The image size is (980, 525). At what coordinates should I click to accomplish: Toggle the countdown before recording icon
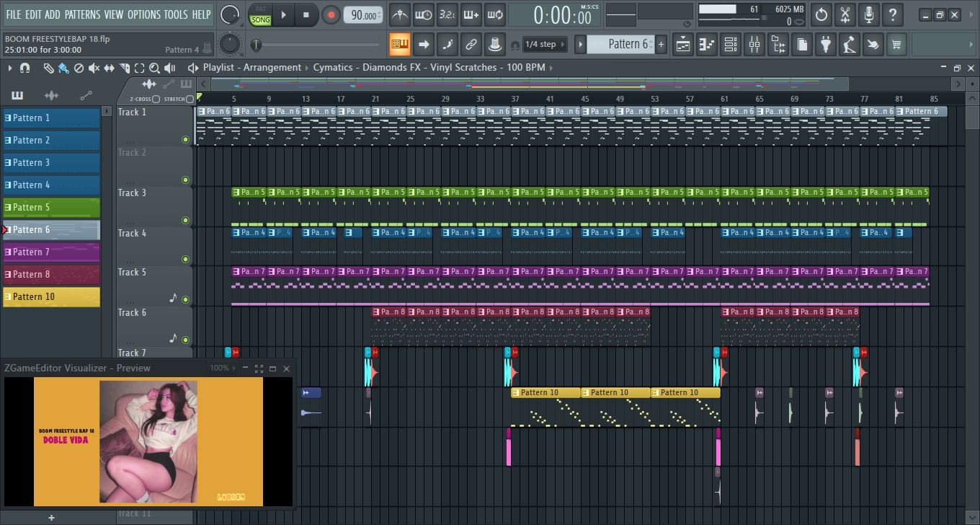tap(447, 14)
